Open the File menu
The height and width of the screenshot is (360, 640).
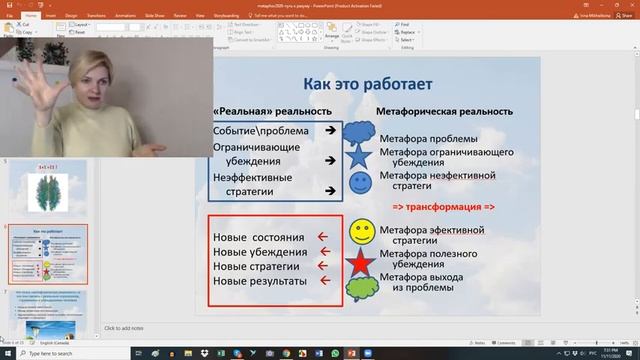(10, 16)
